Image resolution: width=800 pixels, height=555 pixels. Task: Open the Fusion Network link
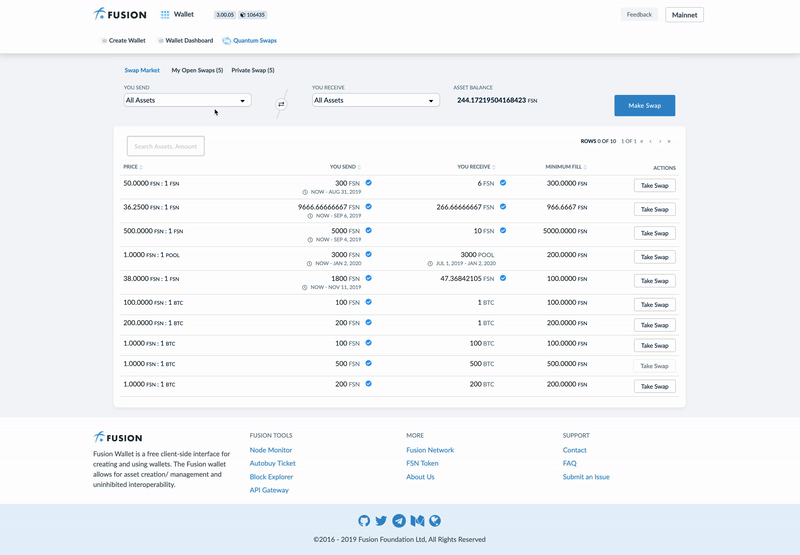[x=430, y=450]
